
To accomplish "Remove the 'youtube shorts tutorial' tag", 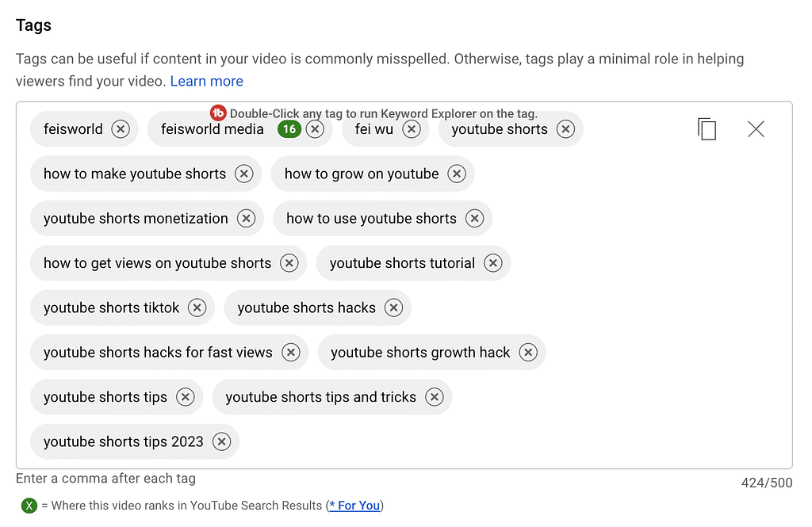I will [492, 262].
